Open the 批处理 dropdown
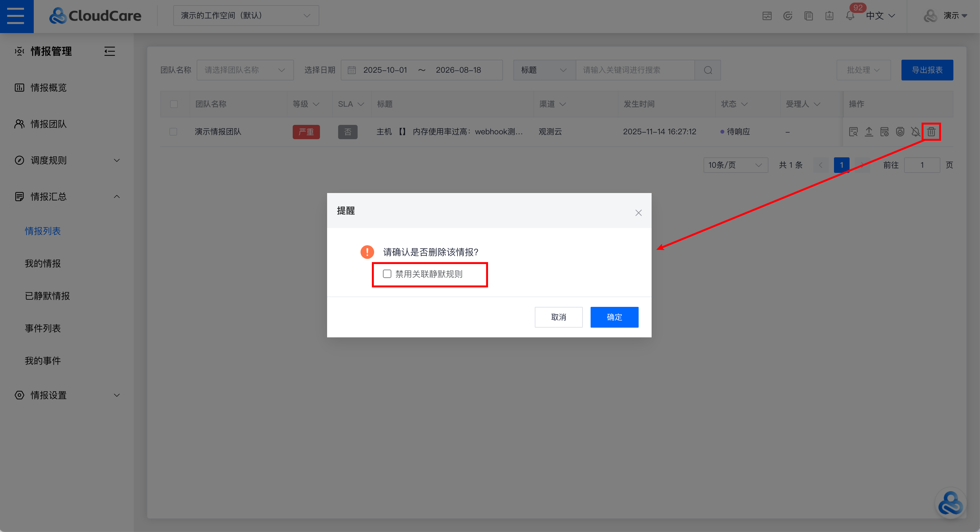 [863, 70]
